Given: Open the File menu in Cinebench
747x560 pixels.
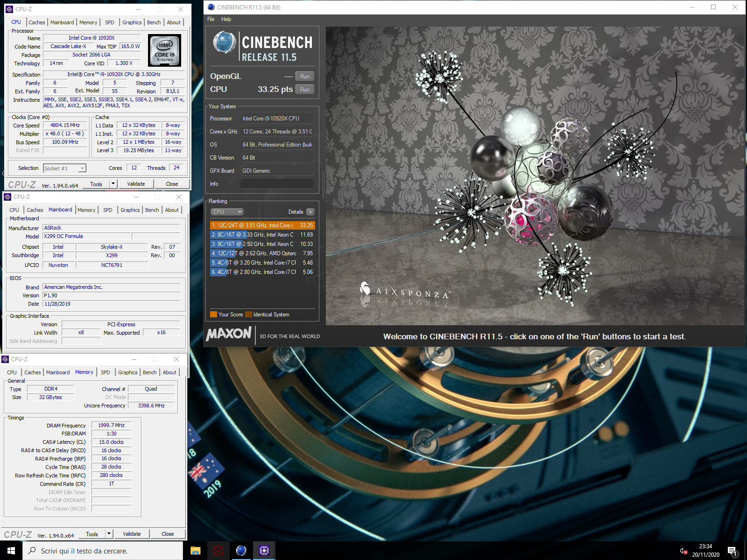Looking at the screenshot, I should tap(211, 19).
